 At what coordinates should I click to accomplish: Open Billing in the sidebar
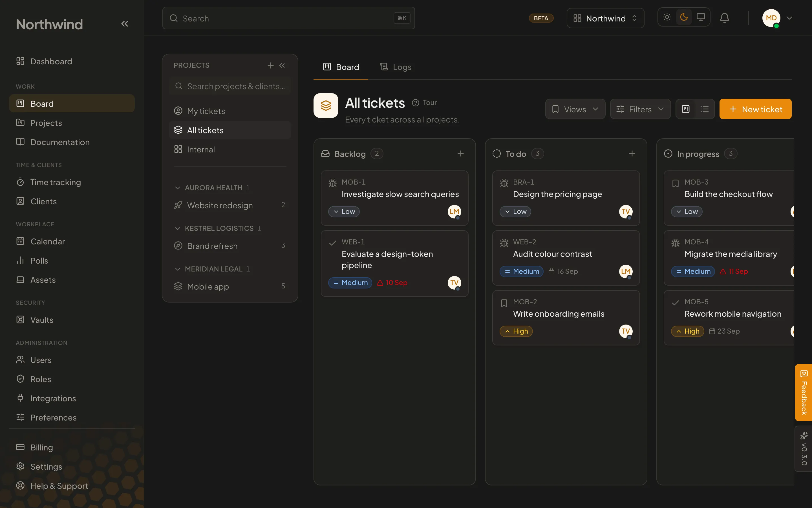[72, 448]
